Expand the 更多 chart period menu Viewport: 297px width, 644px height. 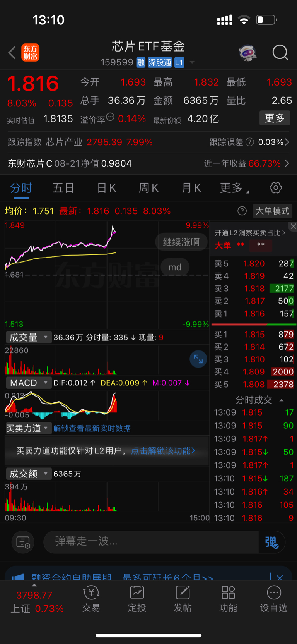(x=234, y=188)
